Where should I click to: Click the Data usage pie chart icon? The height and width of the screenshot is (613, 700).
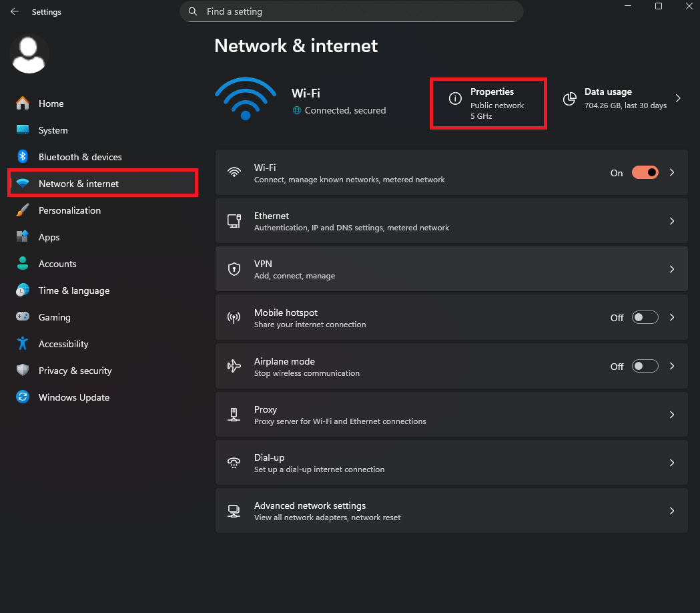569,99
